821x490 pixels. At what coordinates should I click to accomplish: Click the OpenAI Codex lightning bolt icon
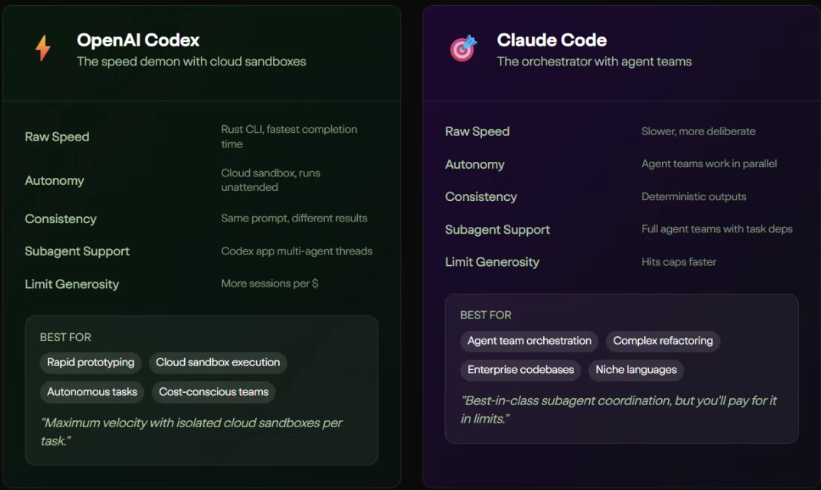click(43, 49)
